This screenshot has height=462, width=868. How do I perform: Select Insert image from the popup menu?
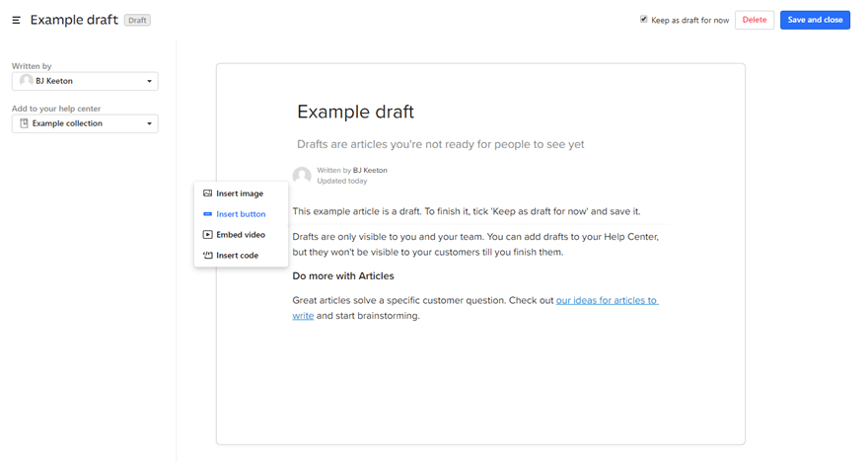click(x=240, y=193)
